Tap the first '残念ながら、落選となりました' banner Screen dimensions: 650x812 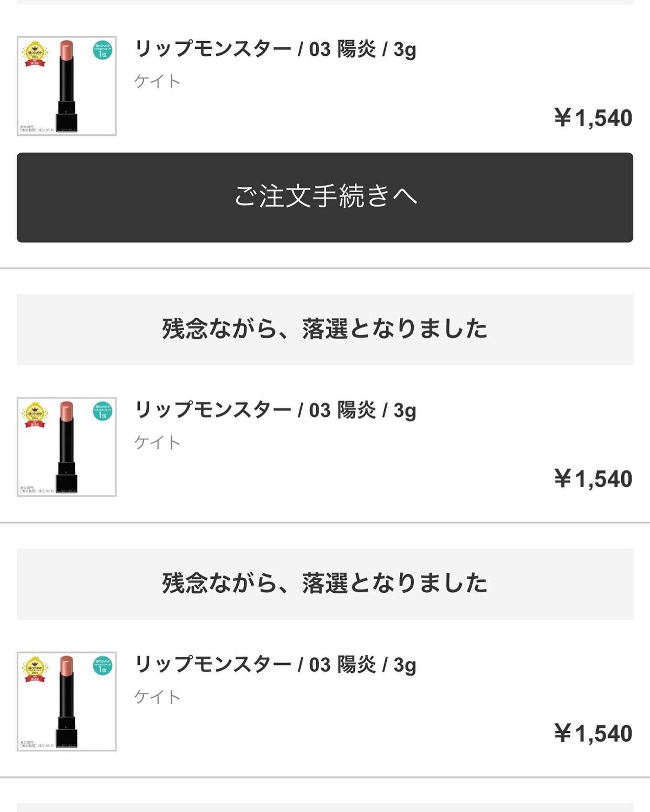(325, 329)
